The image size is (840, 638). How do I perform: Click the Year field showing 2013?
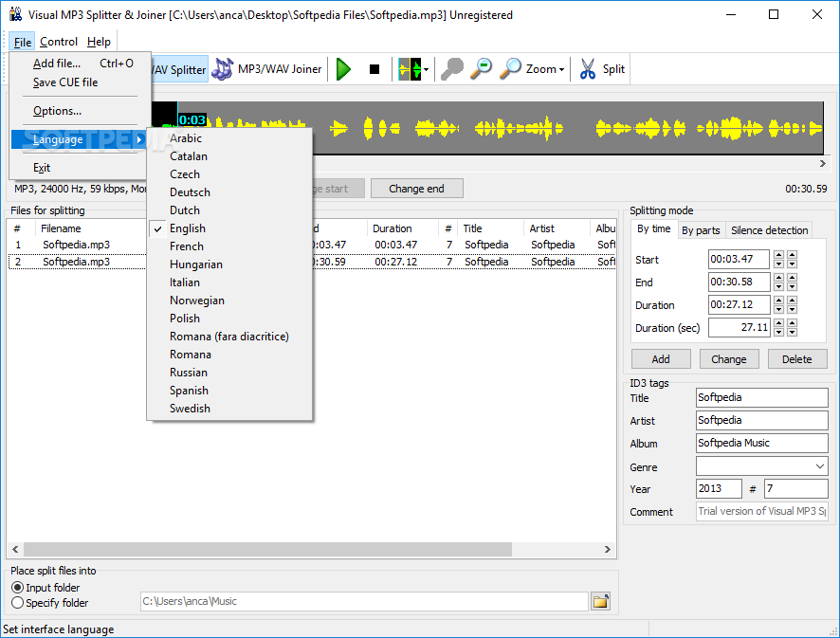[719, 488]
